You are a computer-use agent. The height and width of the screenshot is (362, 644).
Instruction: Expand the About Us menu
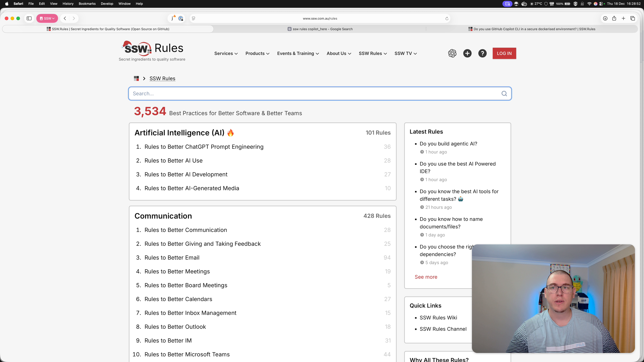(x=339, y=53)
